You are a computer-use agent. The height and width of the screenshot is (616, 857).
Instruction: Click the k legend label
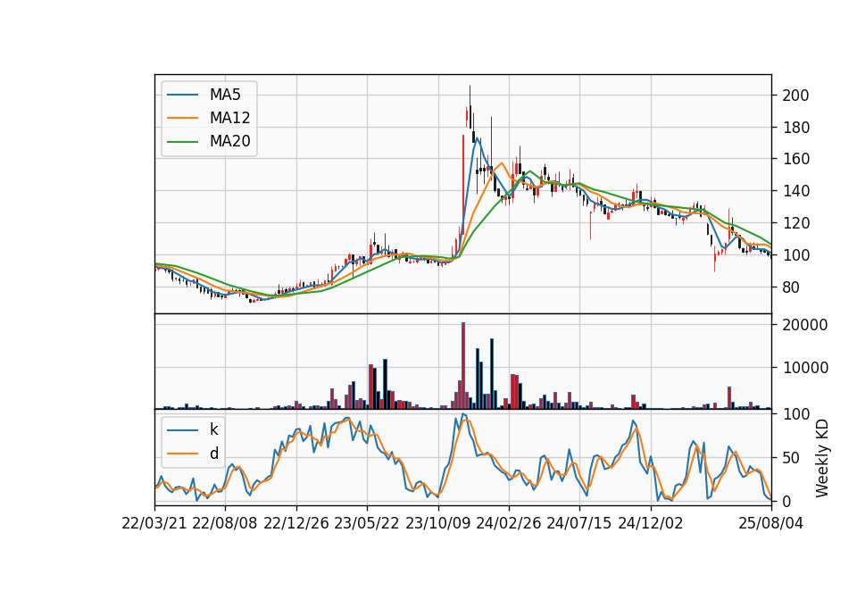[213, 429]
